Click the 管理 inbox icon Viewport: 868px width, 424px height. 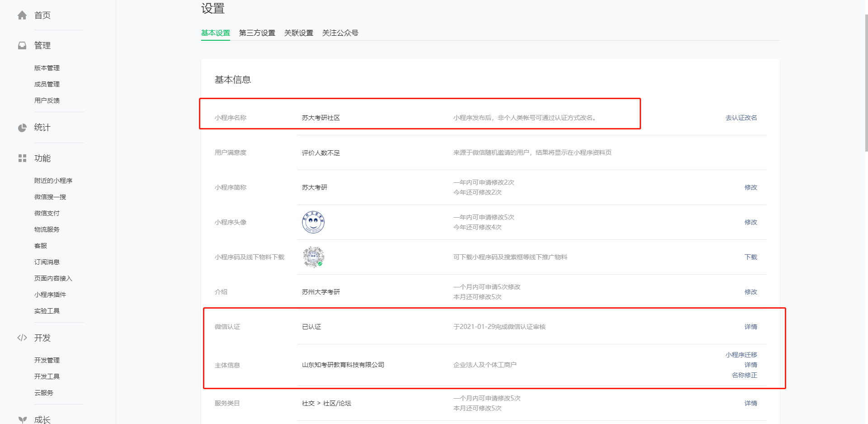click(x=22, y=46)
